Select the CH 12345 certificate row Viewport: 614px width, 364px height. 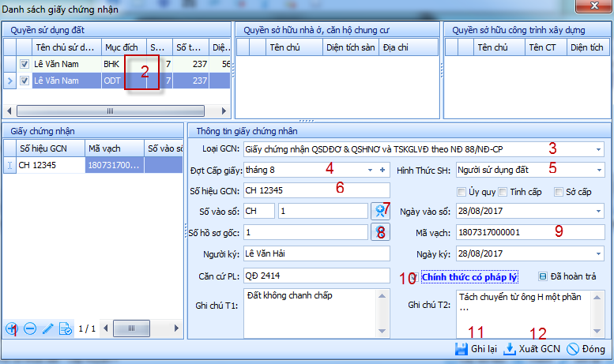(49, 165)
